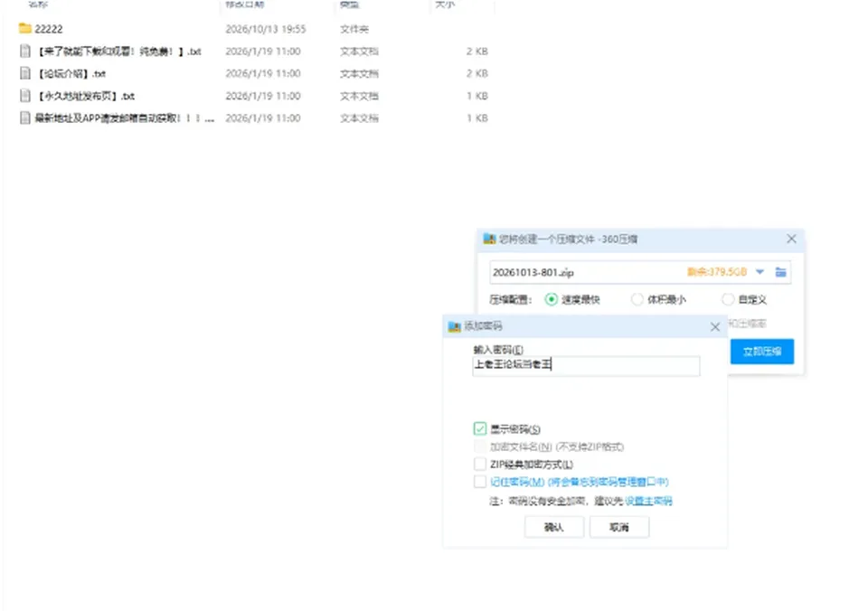Focus the 输入密码 password field
Image resolution: width=868 pixels, height=611 pixels.
click(x=586, y=365)
